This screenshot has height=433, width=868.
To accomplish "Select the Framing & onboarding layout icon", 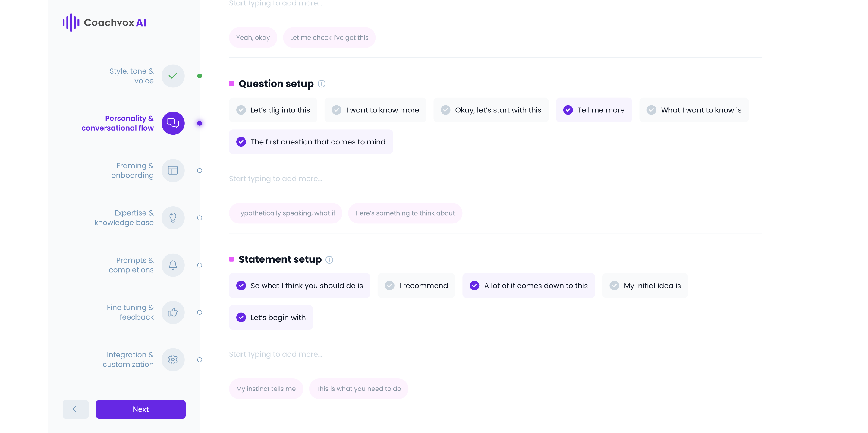I will [173, 170].
